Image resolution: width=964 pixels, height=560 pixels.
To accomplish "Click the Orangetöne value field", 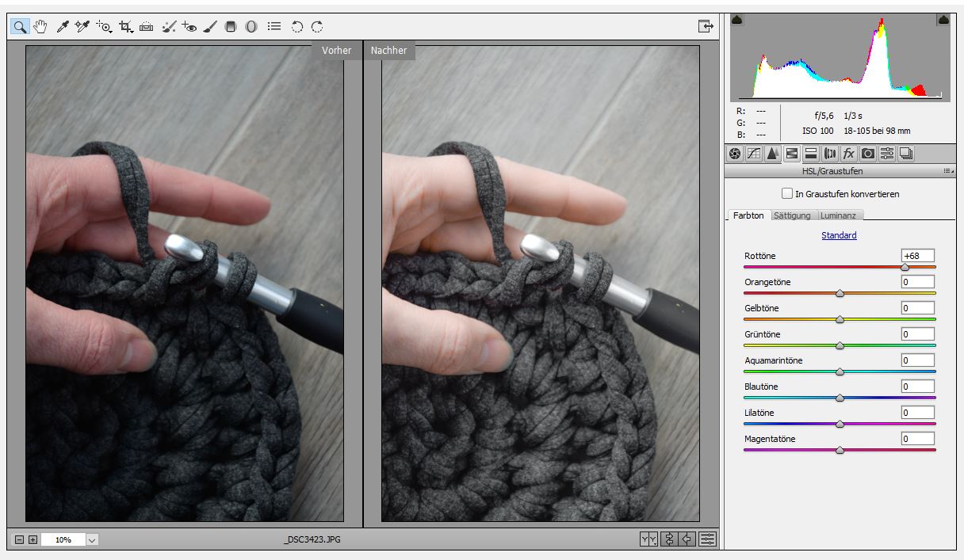I will pos(917,282).
